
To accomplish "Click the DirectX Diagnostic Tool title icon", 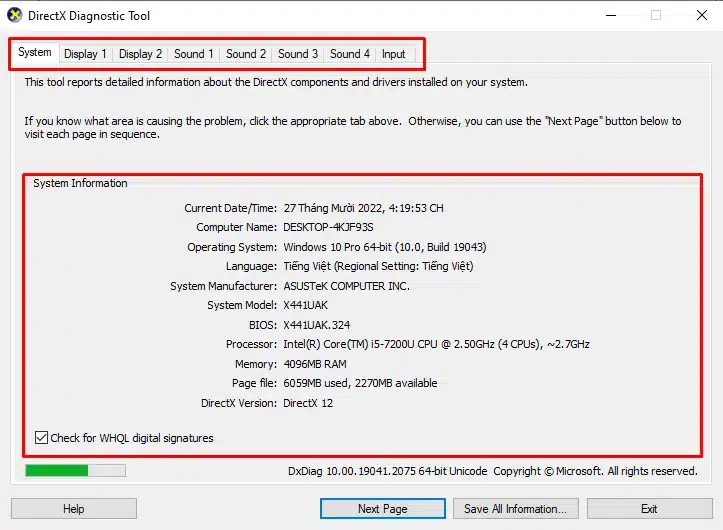I will (x=15, y=15).
